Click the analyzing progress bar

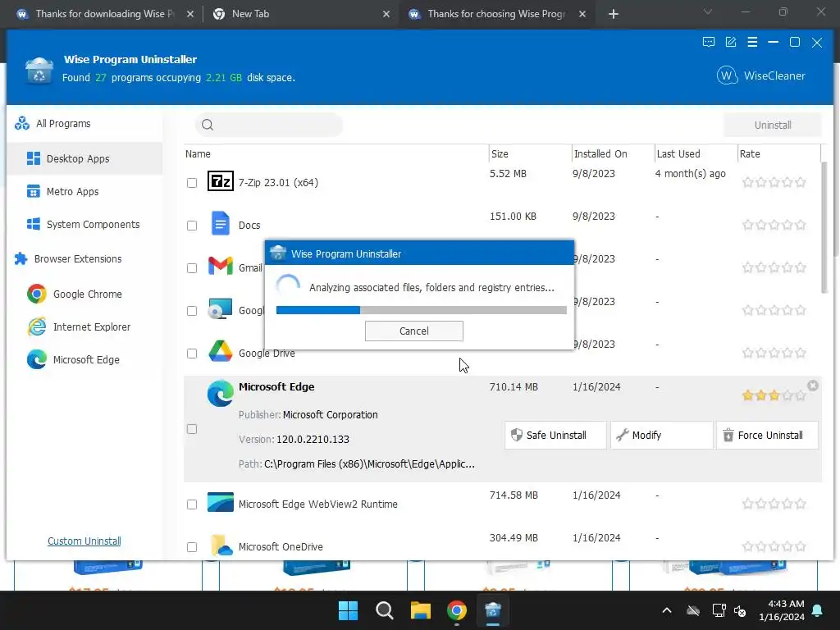tap(421, 309)
